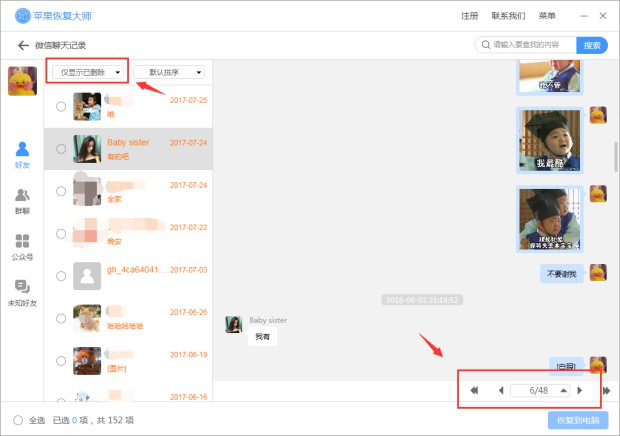
Task: Open the 菜单 menu
Action: (547, 16)
